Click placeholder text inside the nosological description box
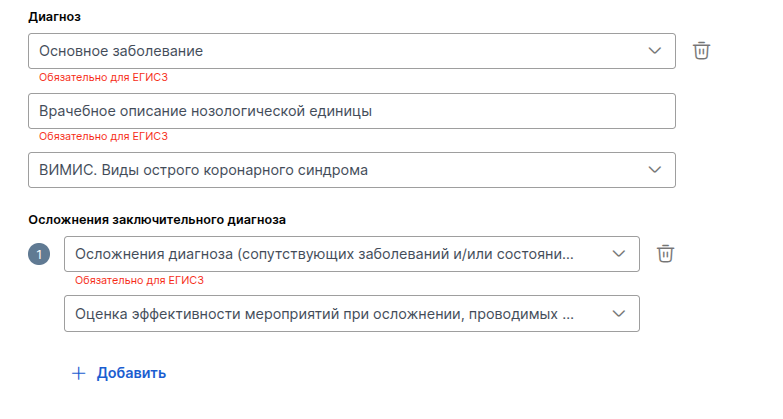Viewport: 783px width, 419px height. click(x=205, y=110)
